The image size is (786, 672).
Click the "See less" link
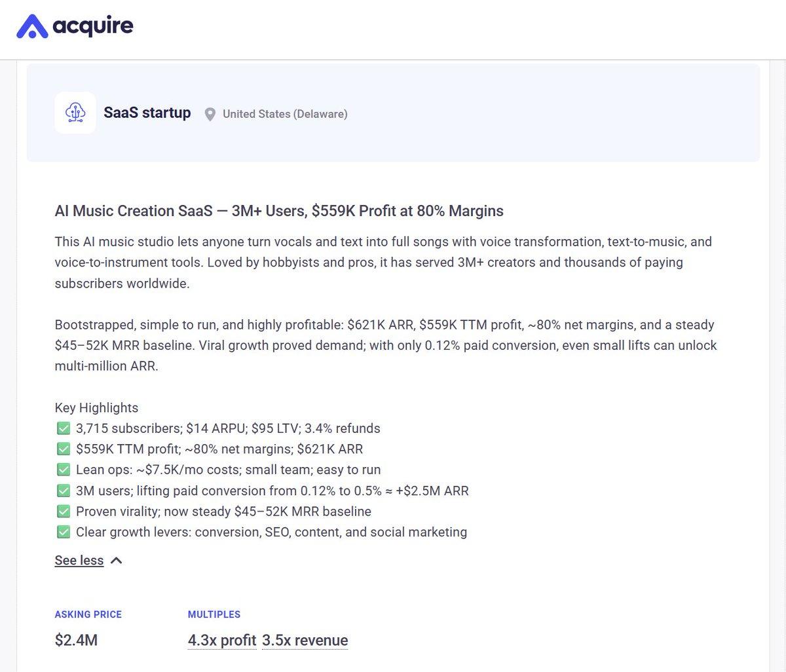coord(79,560)
